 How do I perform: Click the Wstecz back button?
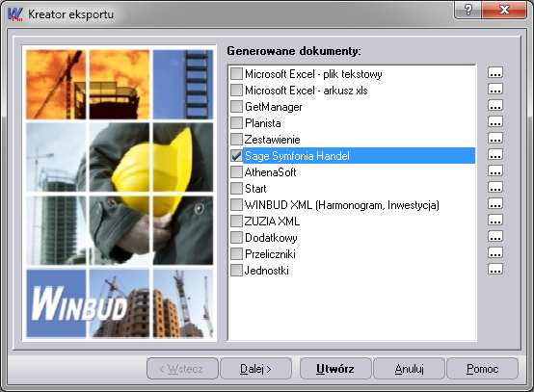182,369
